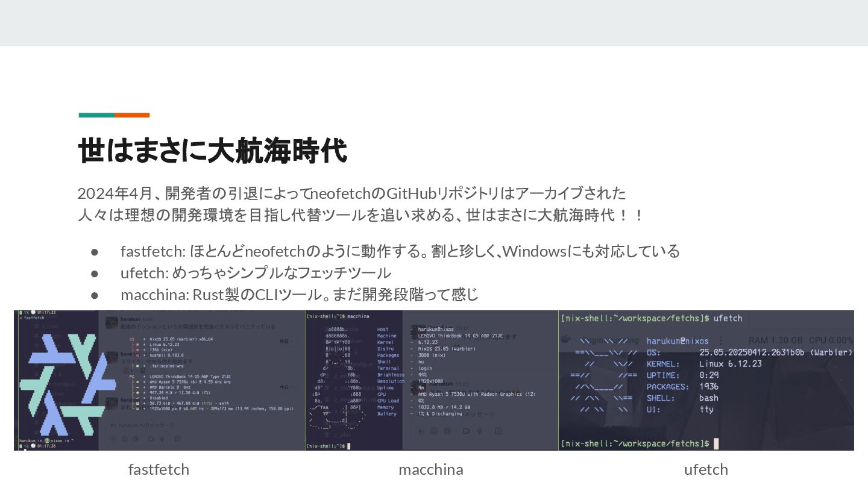Click the 'PACKAGES: 1936' row
The width and height of the screenshot is (868, 488).
pyautogui.click(x=682, y=387)
